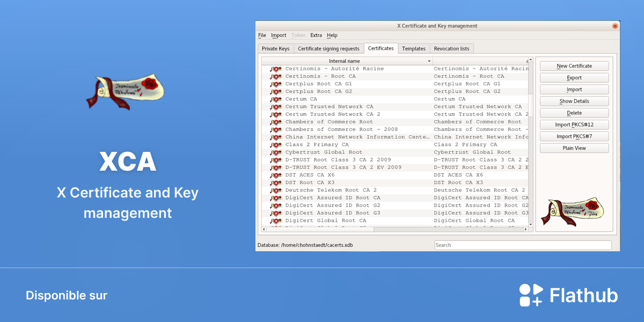
Task: Click certificate icon beside D-TRUST Root Class 3 CA 2 EV 2009
Action: point(276,167)
